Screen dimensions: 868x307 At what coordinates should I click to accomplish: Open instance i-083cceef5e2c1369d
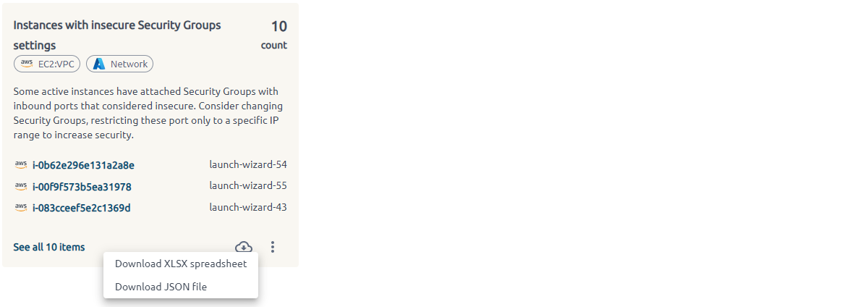pyautogui.click(x=82, y=209)
